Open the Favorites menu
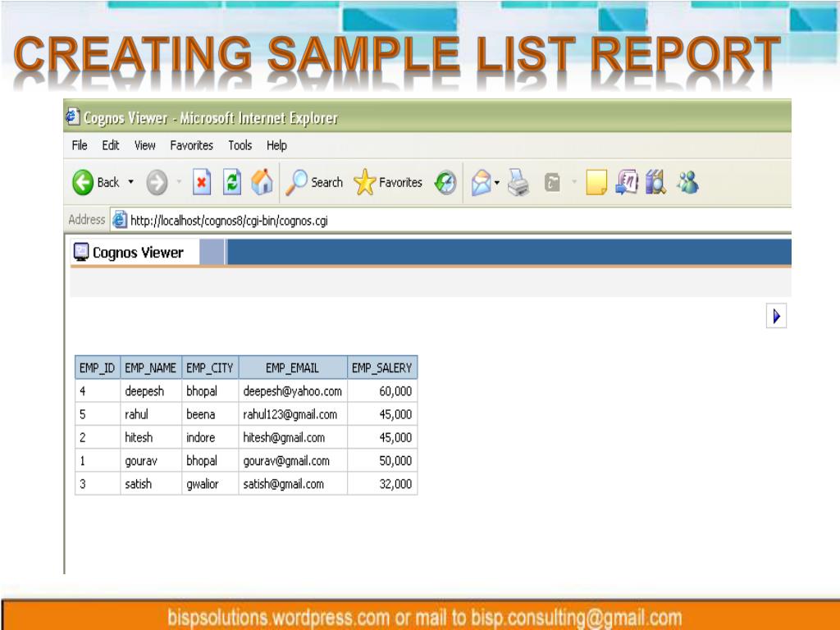This screenshot has height=630, width=840. click(x=191, y=145)
